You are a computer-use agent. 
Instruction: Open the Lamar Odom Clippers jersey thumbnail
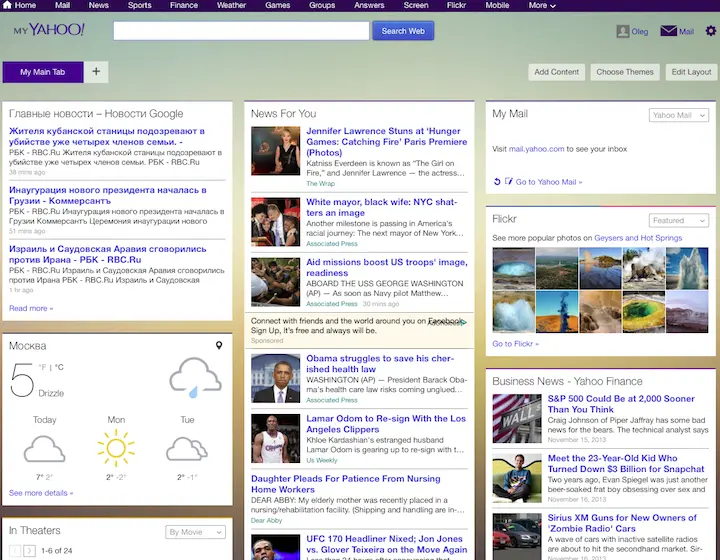point(276,438)
